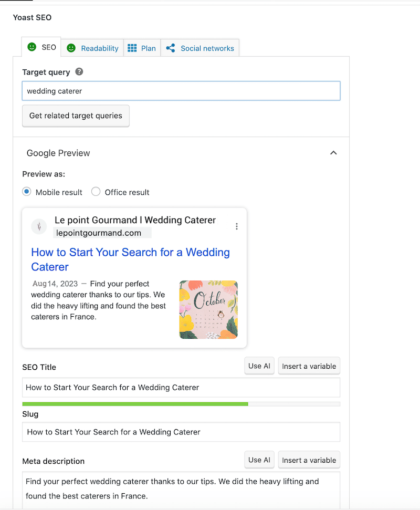Viewport: 420px width, 510px height.
Task: Open Insert a variable for Meta description
Action: [309, 460]
